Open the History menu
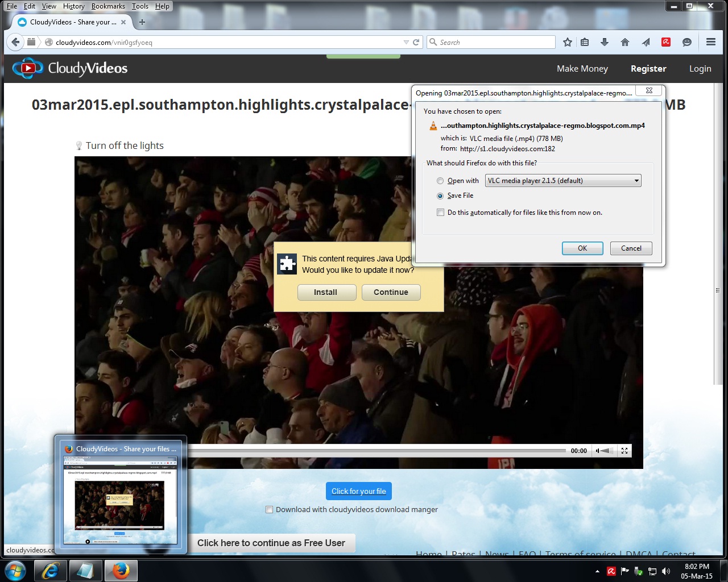728x582 pixels. [73, 6]
